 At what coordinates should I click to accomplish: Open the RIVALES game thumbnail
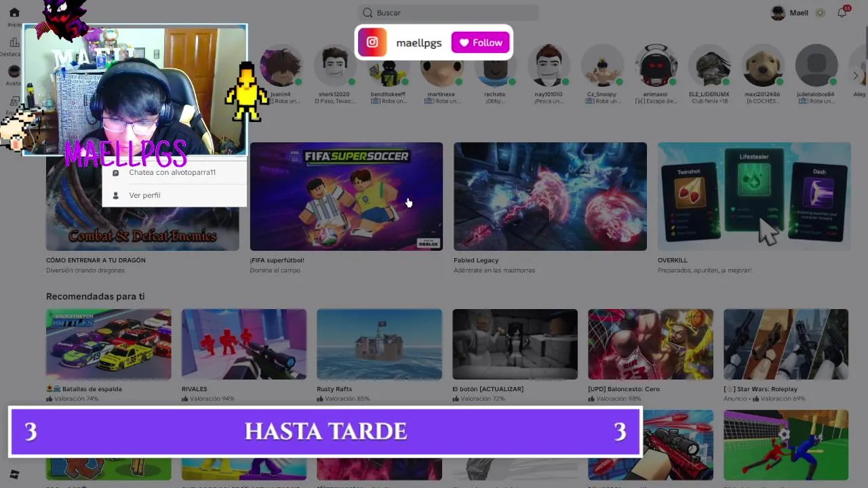[244, 344]
